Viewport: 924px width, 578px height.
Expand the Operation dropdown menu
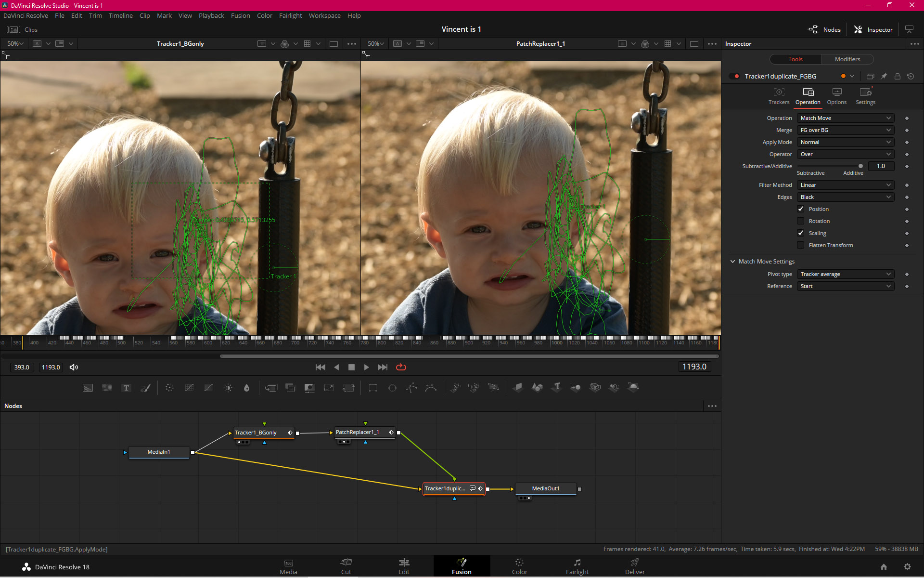pyautogui.click(x=845, y=118)
